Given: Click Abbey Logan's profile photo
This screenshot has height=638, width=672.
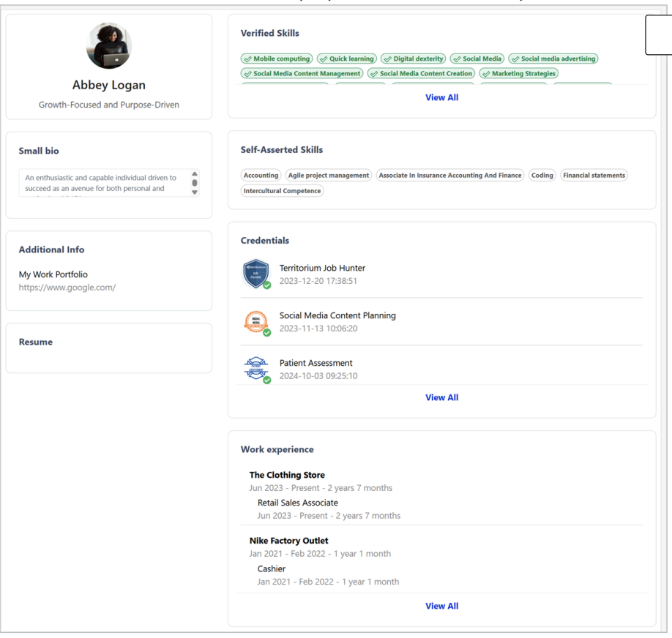Looking at the screenshot, I should (109, 46).
